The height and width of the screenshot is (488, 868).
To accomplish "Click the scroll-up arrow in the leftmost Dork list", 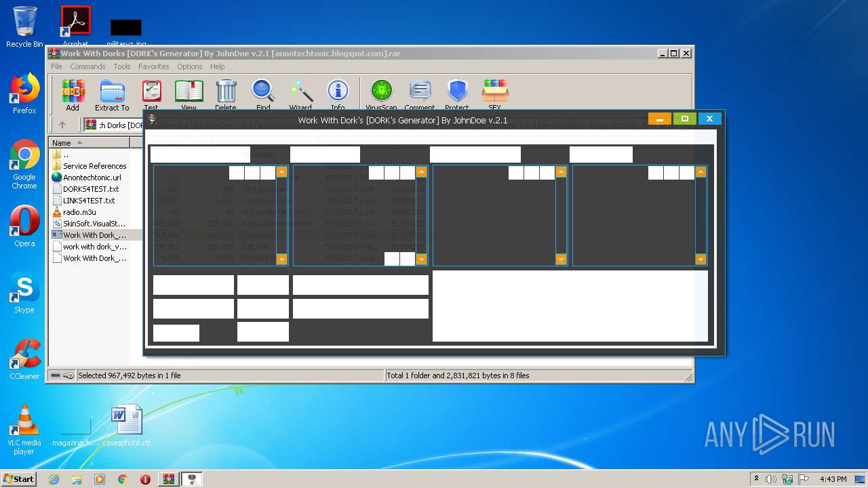I will pos(281,172).
